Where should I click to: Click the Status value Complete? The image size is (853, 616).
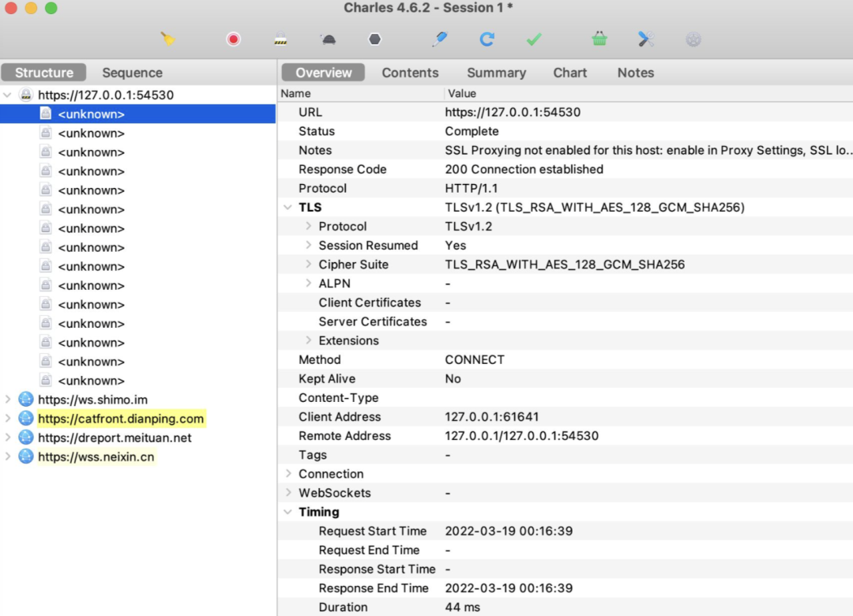(x=472, y=131)
